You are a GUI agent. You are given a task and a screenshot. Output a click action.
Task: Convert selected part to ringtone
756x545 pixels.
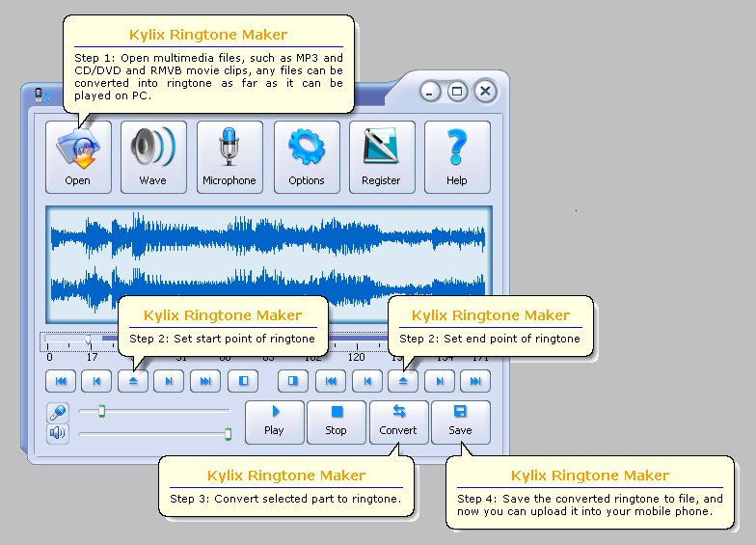[x=399, y=422]
